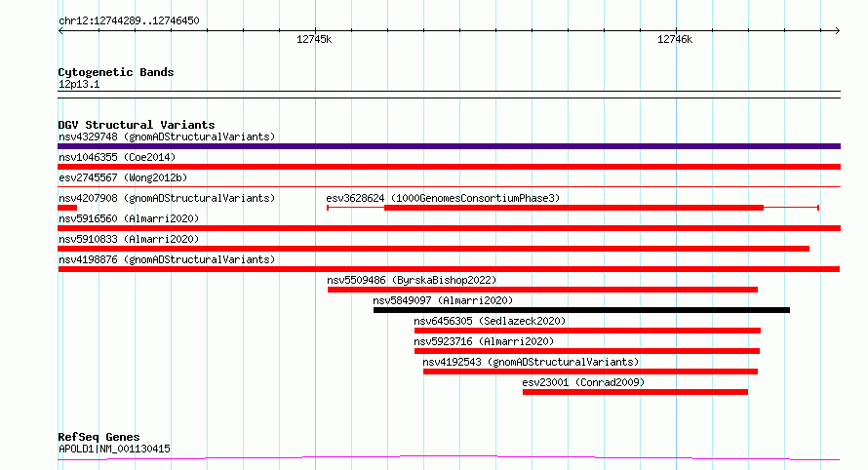
Task: Click the nsv5910833 red variant bar
Action: [x=433, y=249]
